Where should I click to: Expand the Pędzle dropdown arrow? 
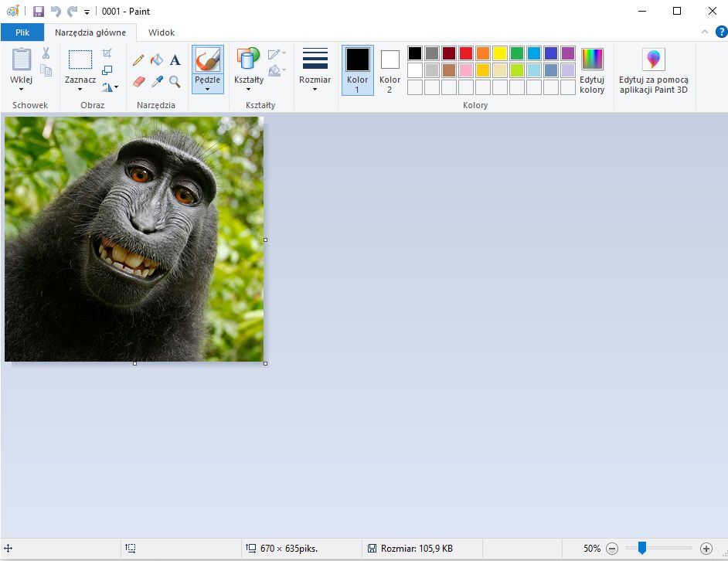coord(207,89)
